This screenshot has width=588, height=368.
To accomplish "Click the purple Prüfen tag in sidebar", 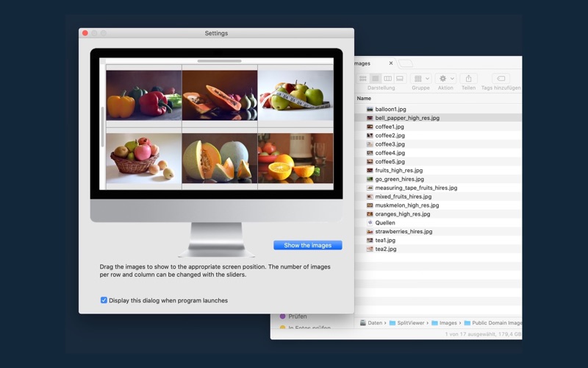I will coord(293,316).
